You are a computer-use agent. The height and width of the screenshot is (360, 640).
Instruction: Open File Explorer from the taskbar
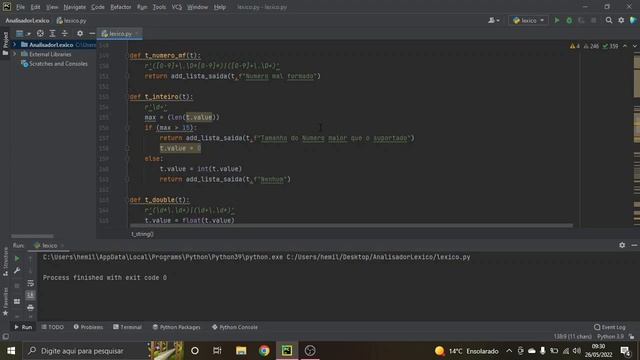pyautogui.click(x=241, y=351)
